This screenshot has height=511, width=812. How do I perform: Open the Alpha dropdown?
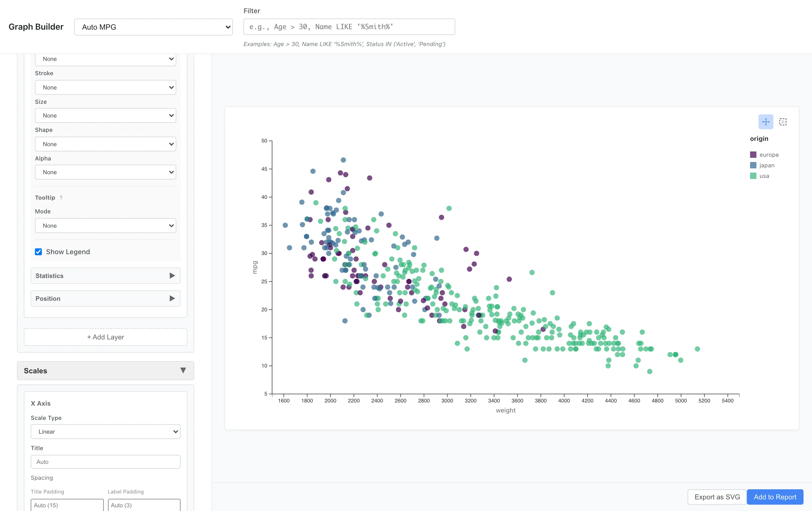[106, 172]
